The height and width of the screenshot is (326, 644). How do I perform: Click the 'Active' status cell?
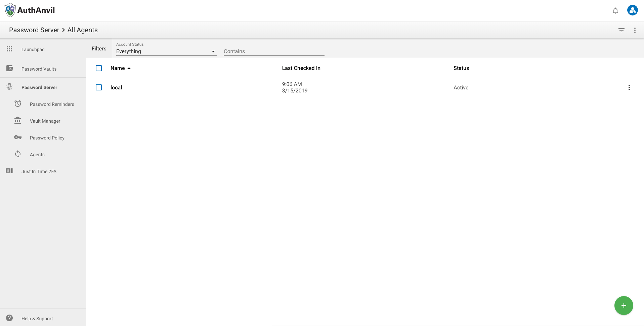[461, 87]
